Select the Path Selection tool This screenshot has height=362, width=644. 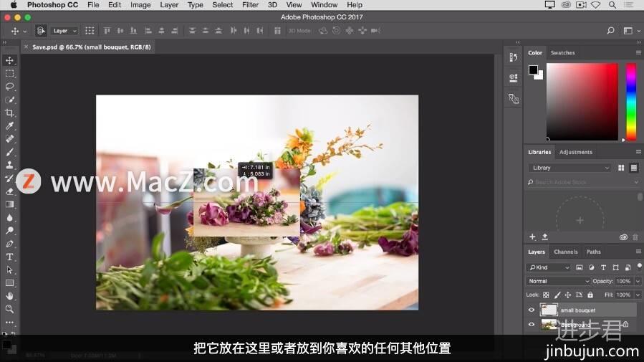[9, 270]
